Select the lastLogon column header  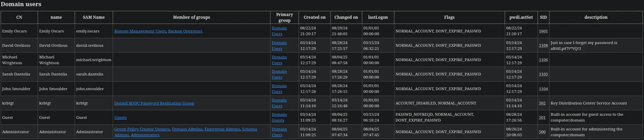[x=378, y=17]
